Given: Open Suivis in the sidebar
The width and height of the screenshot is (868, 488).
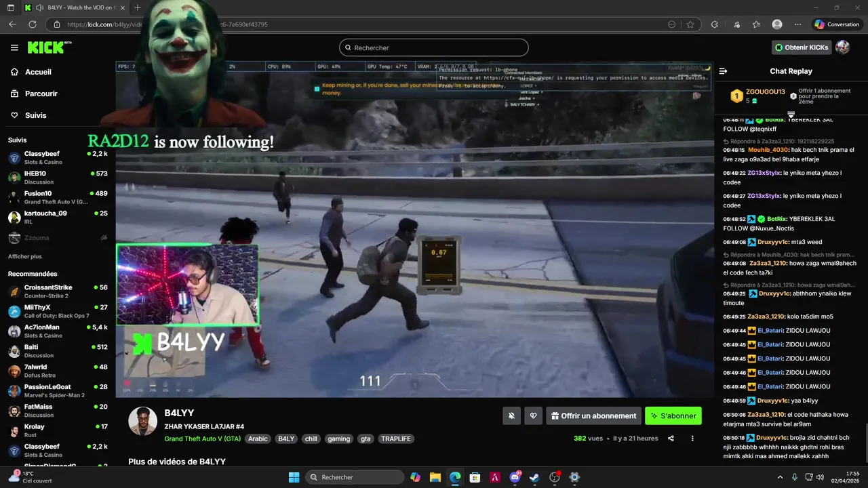Looking at the screenshot, I should 35,115.
